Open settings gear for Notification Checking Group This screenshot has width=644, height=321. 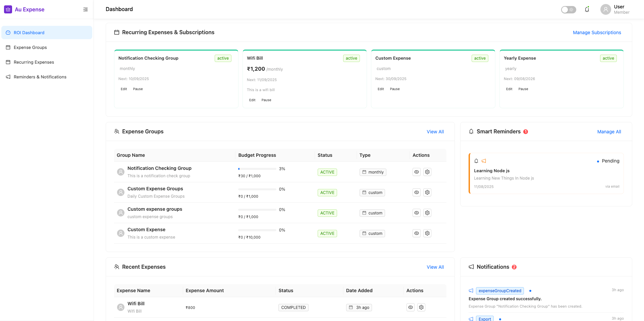[427, 172]
